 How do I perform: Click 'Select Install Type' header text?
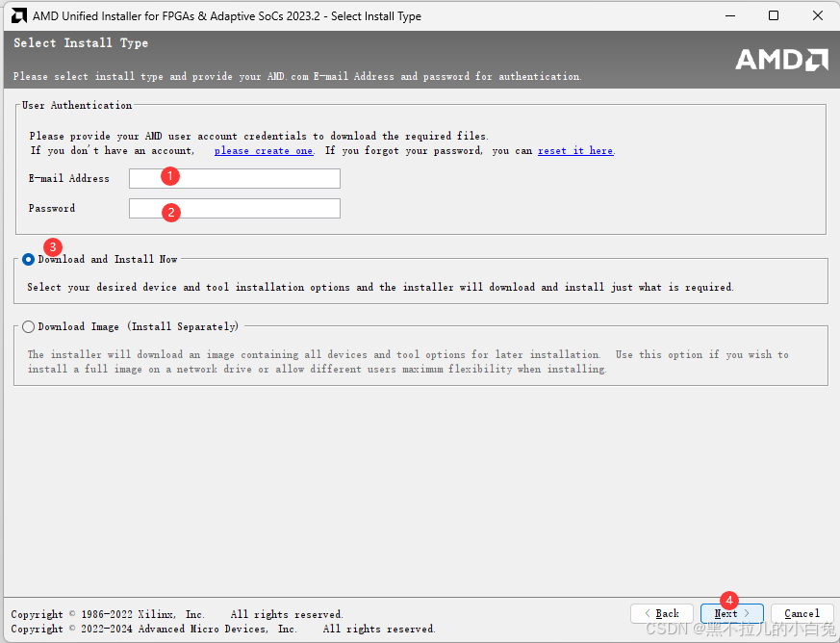click(x=81, y=43)
